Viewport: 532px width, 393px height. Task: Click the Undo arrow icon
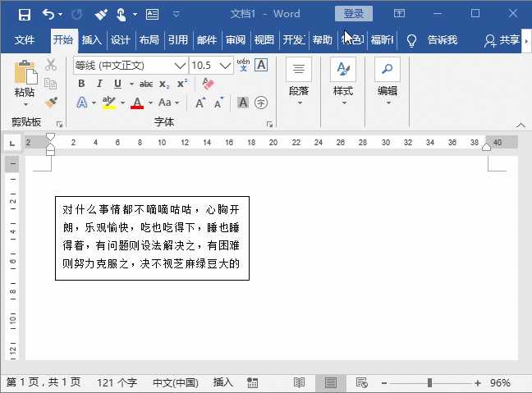coord(48,14)
